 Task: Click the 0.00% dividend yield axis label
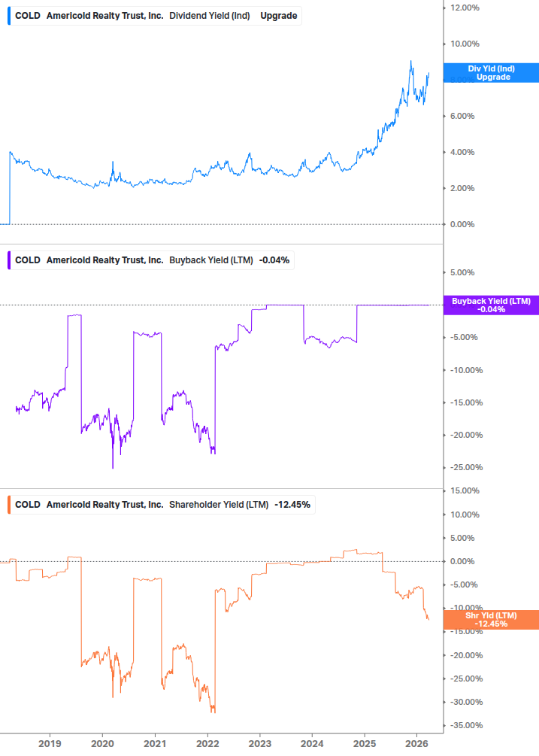462,225
